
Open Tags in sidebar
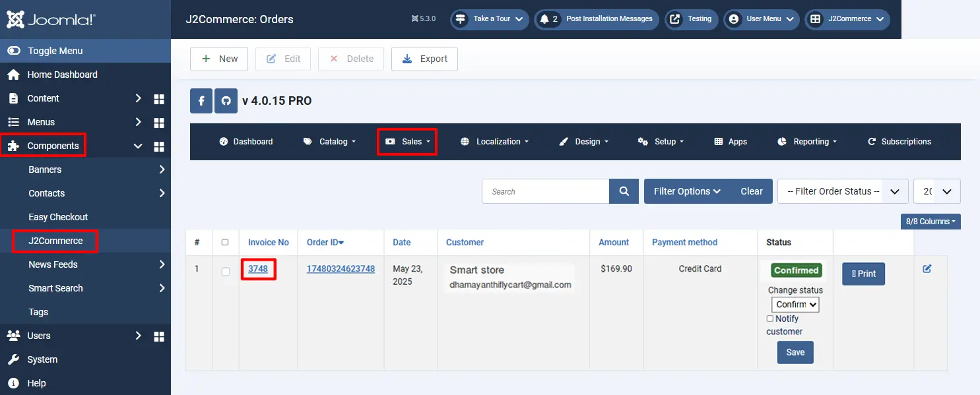(x=38, y=312)
